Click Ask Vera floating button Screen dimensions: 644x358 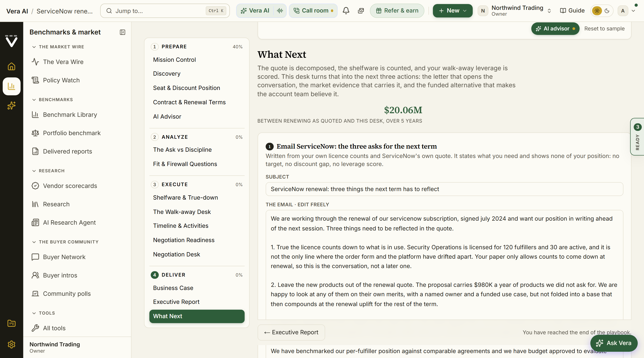click(614, 343)
